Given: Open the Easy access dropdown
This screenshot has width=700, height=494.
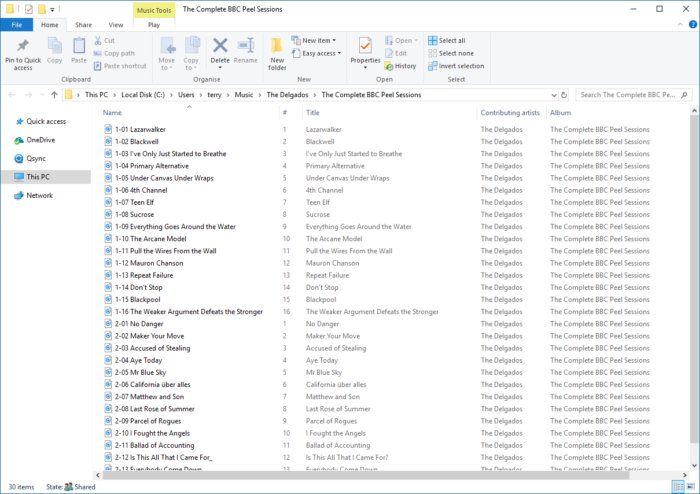Looking at the screenshot, I should (316, 53).
